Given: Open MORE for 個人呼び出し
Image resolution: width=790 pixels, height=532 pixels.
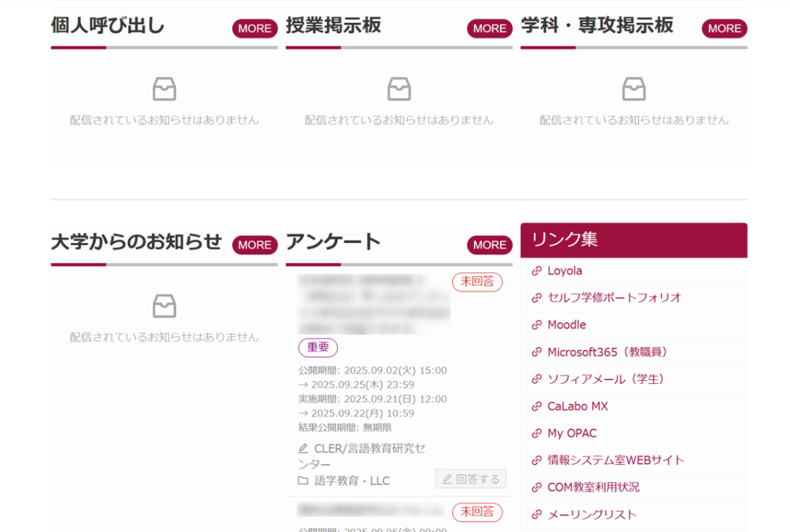Looking at the screenshot, I should (255, 29).
